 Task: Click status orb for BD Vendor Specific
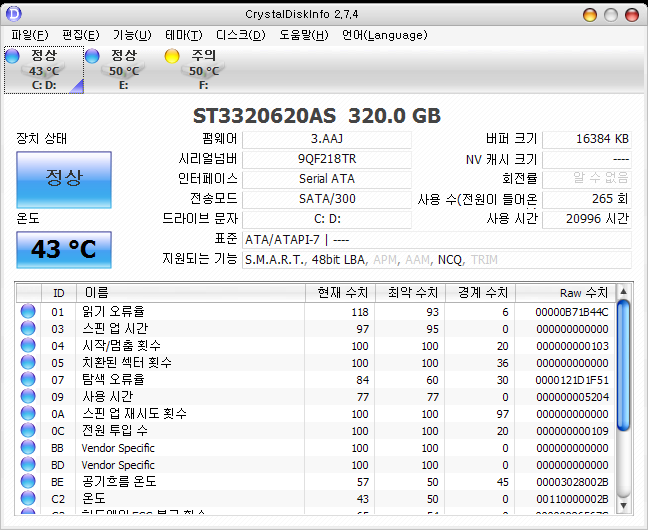[28, 464]
